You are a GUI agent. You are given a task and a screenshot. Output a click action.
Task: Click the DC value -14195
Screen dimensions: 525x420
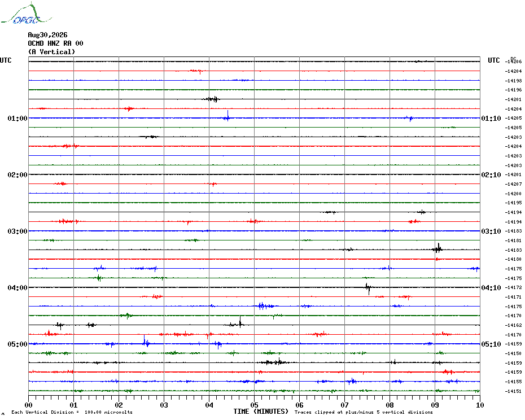(x=513, y=203)
